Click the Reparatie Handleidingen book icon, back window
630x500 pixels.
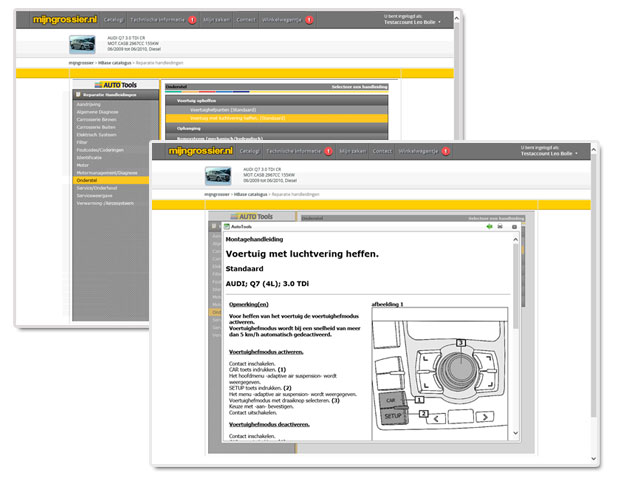pos(78,95)
